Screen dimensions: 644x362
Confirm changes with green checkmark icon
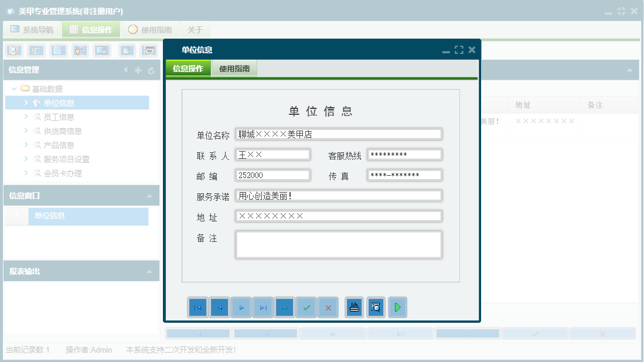point(306,308)
